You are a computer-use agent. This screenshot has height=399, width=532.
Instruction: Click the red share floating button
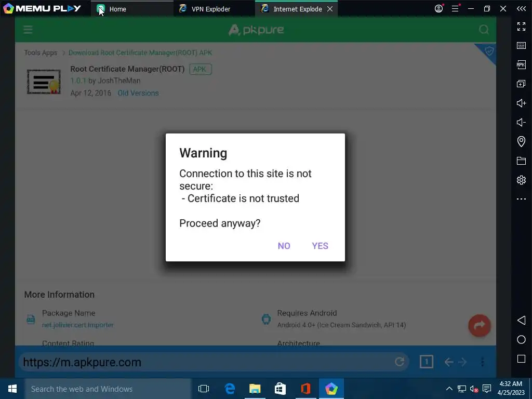click(x=480, y=326)
